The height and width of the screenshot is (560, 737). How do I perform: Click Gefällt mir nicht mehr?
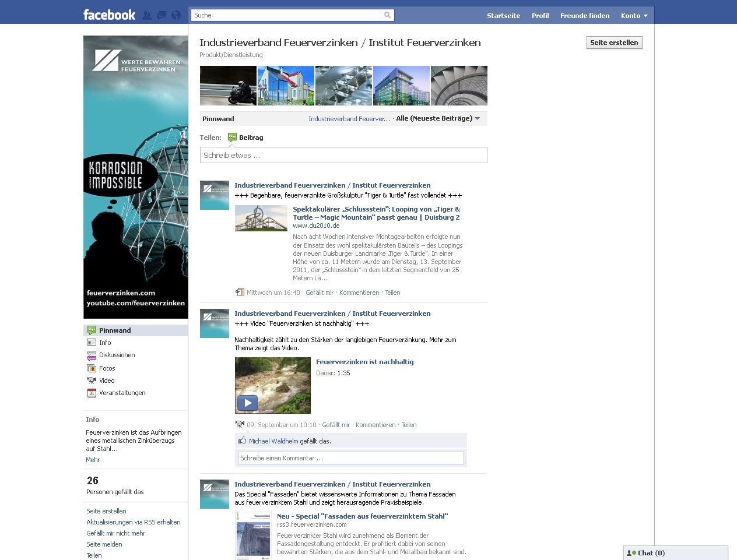pos(116,533)
